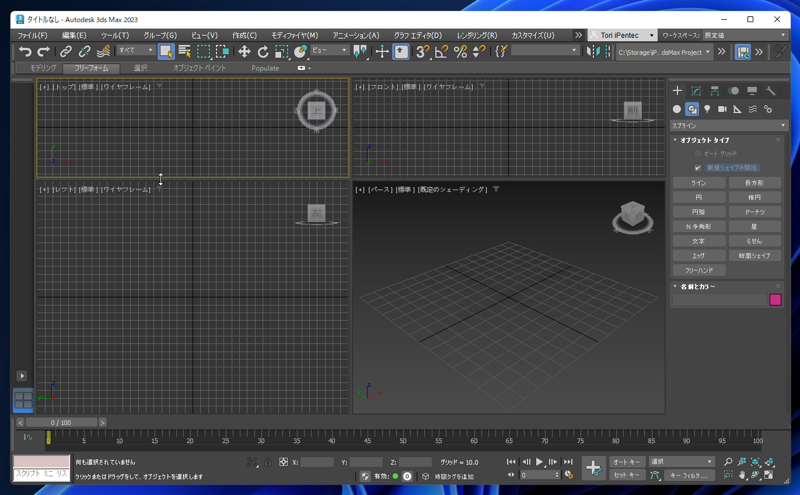This screenshot has width=800, height=495.
Task: Open the Create tab plus icon
Action: (x=677, y=91)
